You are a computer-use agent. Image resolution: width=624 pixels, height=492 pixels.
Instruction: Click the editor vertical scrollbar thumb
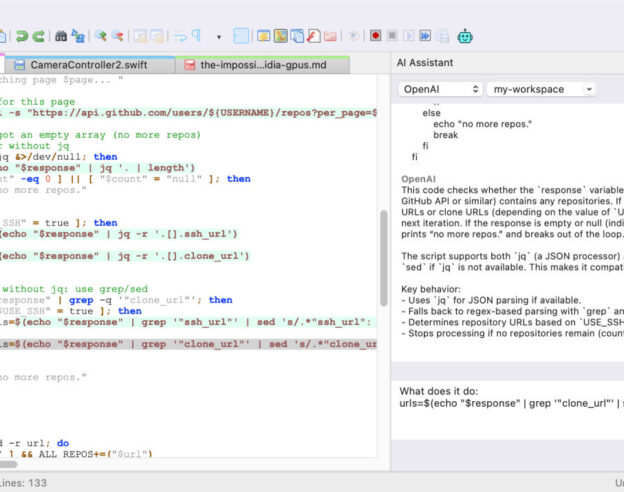(384, 258)
